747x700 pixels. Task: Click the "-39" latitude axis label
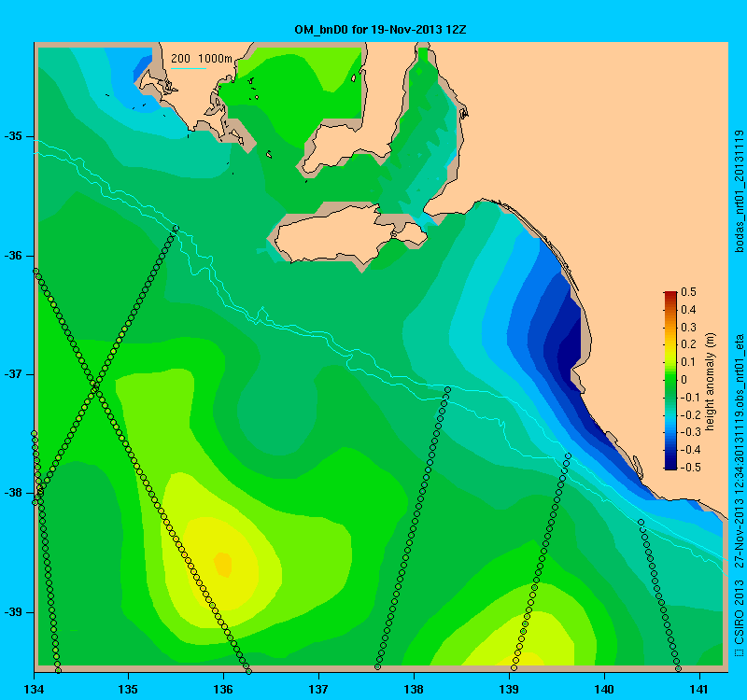(13, 612)
